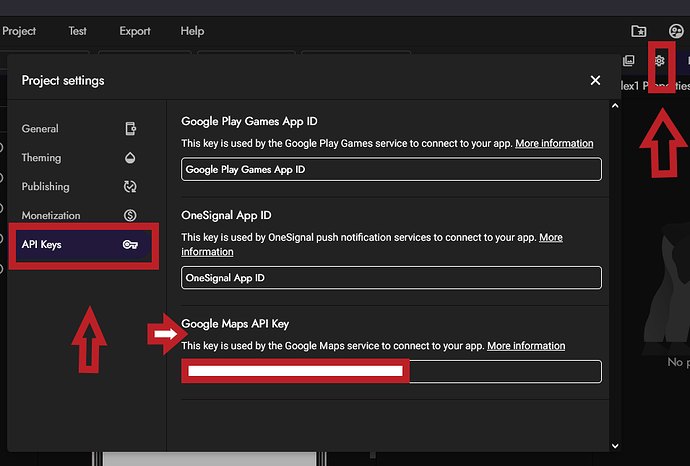
Task: Close the Project settings dialog
Action: pos(595,80)
